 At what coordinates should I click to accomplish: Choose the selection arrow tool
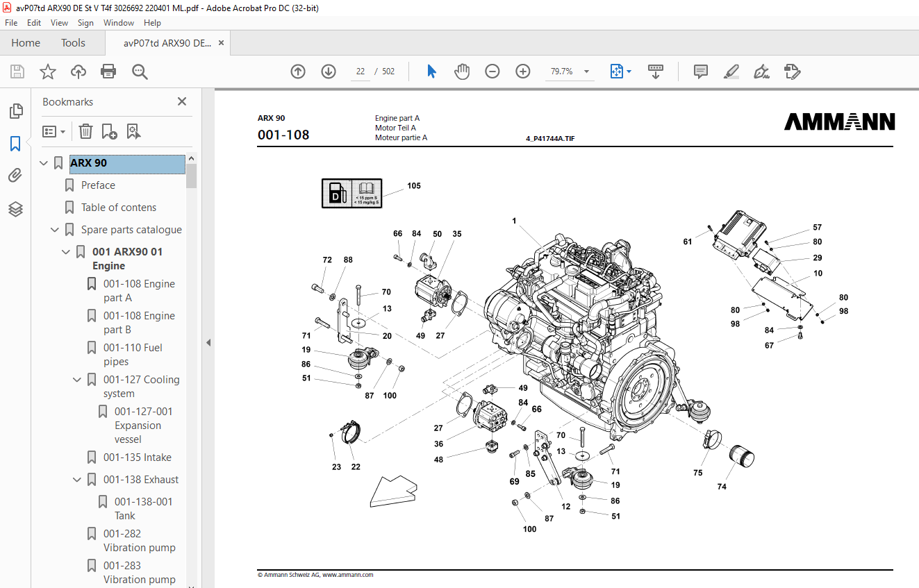click(431, 72)
